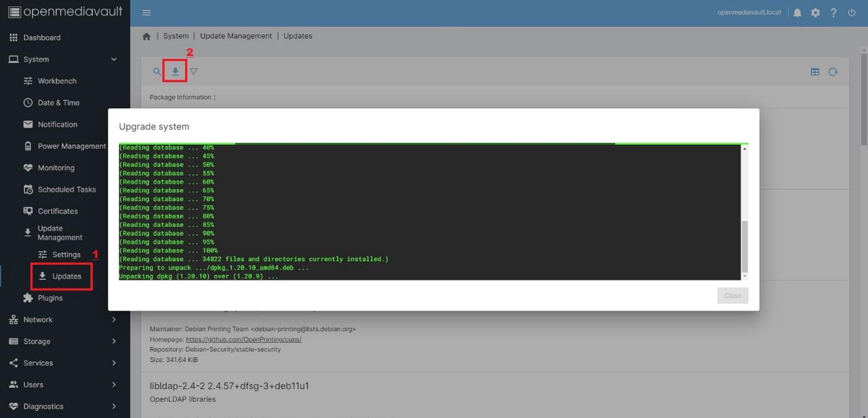Open the notifications bell icon
The image size is (868, 418).
tap(797, 13)
